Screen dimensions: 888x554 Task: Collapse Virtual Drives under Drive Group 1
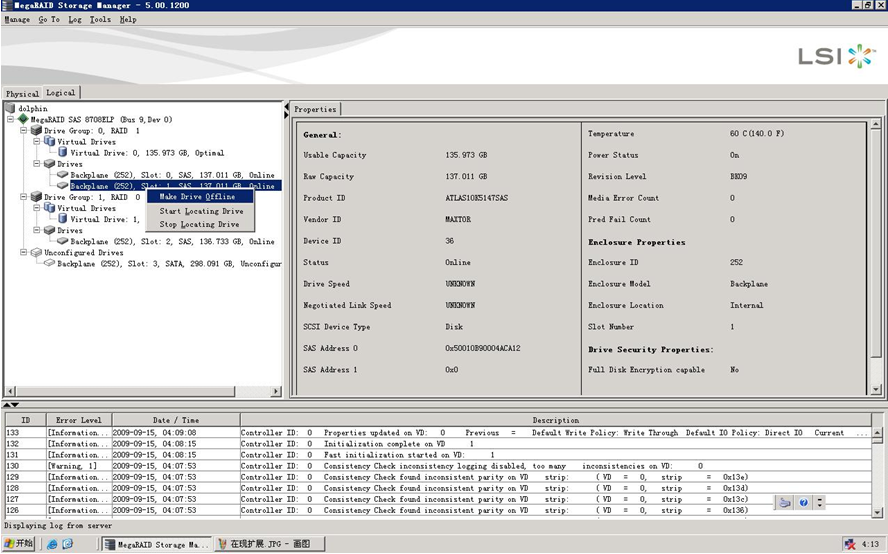tap(36, 208)
